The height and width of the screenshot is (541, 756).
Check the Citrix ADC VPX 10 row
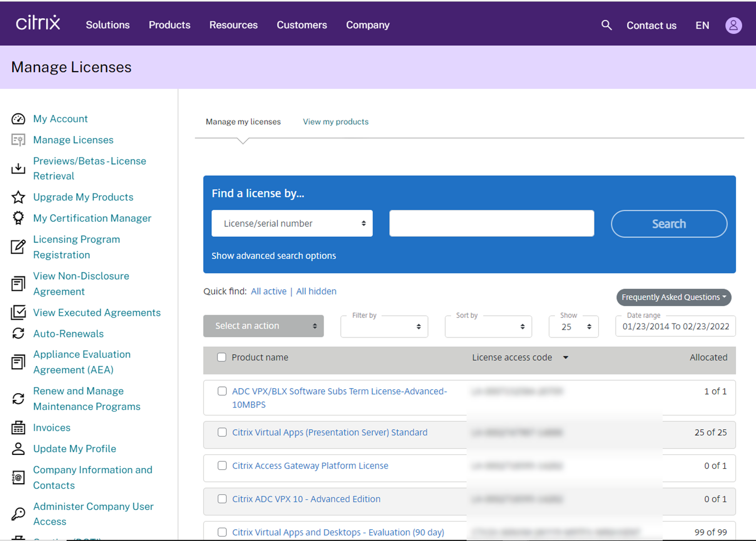tap(222, 499)
